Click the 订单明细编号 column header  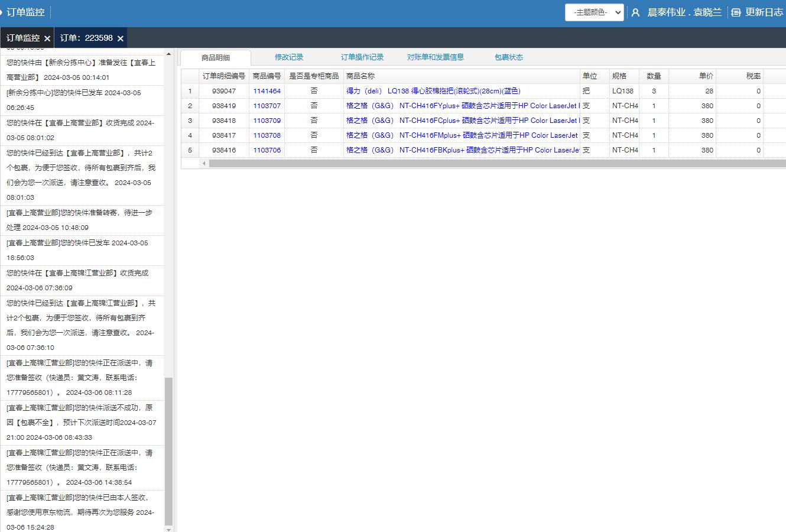[224, 76]
